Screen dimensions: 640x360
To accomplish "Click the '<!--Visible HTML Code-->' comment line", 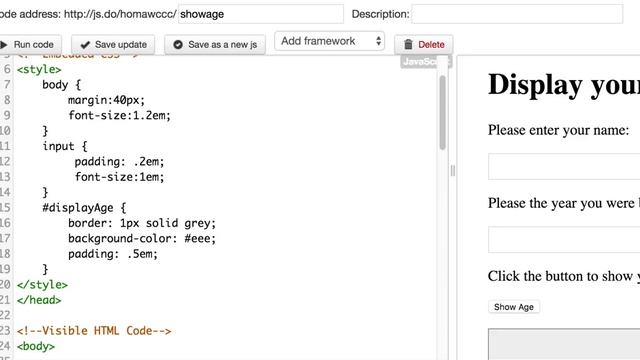I will pyautogui.click(x=94, y=331).
